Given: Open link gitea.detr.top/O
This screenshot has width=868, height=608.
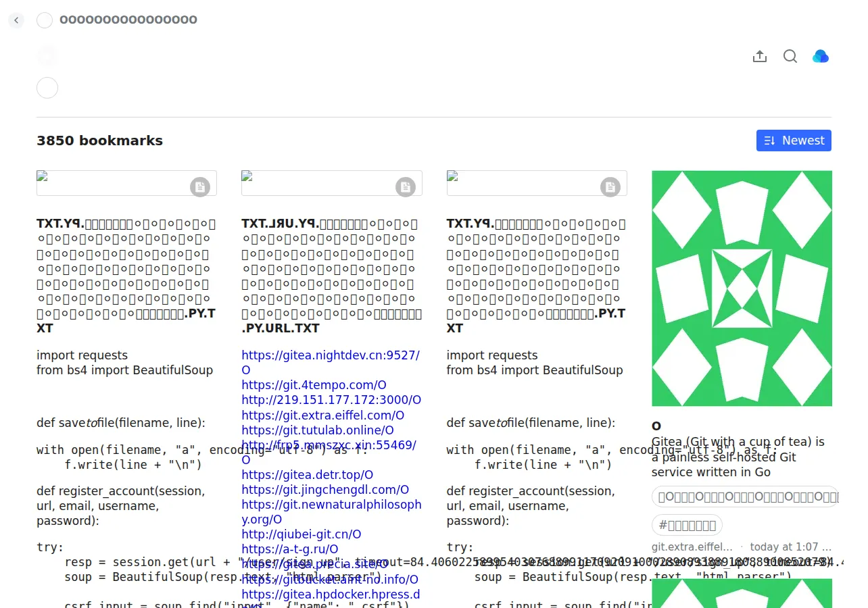Looking at the screenshot, I should [x=307, y=474].
